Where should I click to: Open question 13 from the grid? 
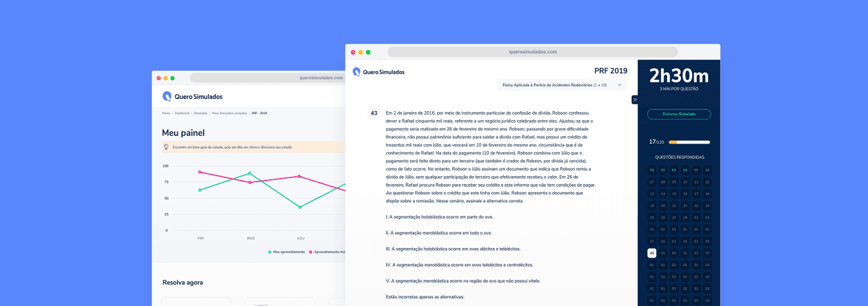tap(652, 194)
